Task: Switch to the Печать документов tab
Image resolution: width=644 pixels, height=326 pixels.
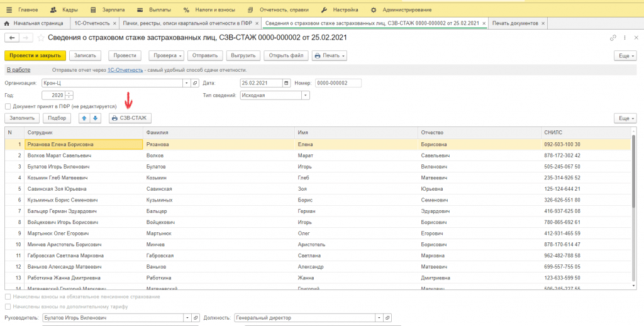Action: 514,23
